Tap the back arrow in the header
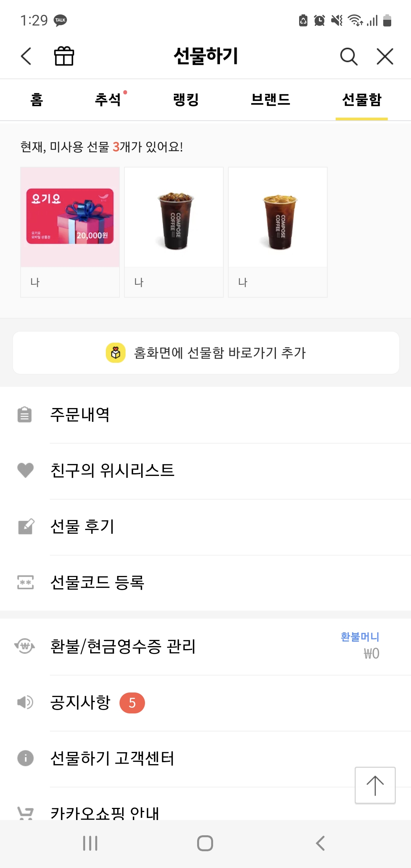The image size is (411, 868). [26, 56]
